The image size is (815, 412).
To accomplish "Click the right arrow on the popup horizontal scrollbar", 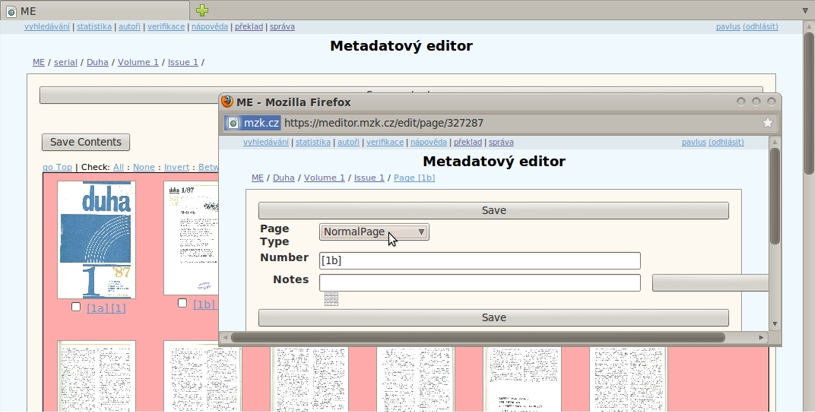I will [761, 338].
